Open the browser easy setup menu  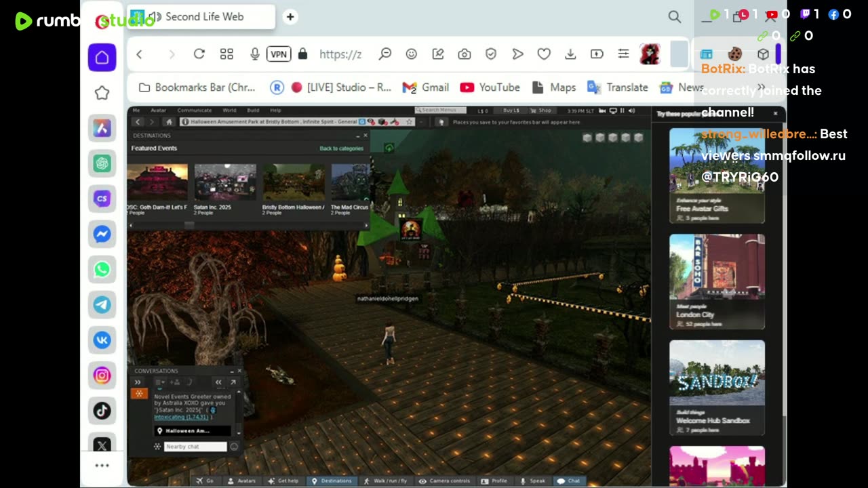[x=623, y=54]
